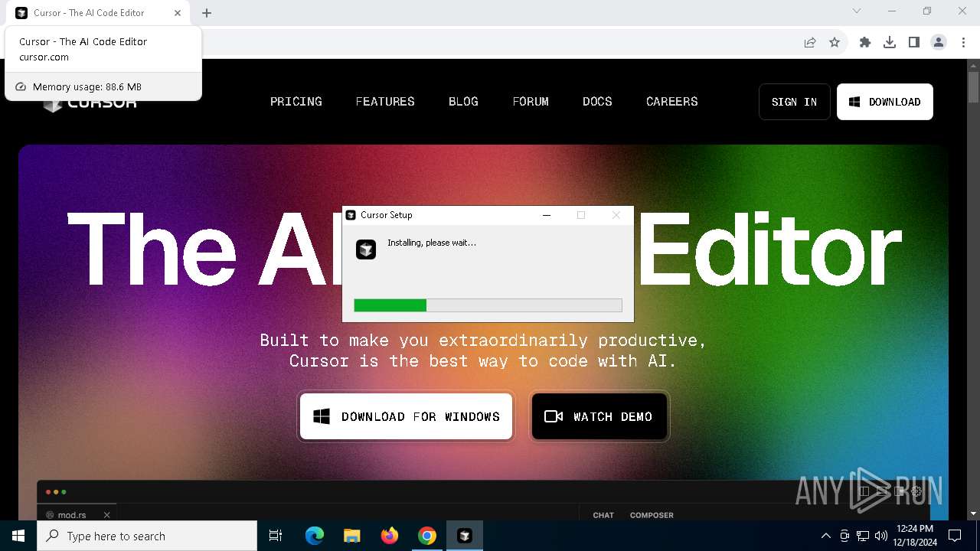The height and width of the screenshot is (551, 980).
Task: Click the Watch Demo button
Action: pyautogui.click(x=599, y=416)
